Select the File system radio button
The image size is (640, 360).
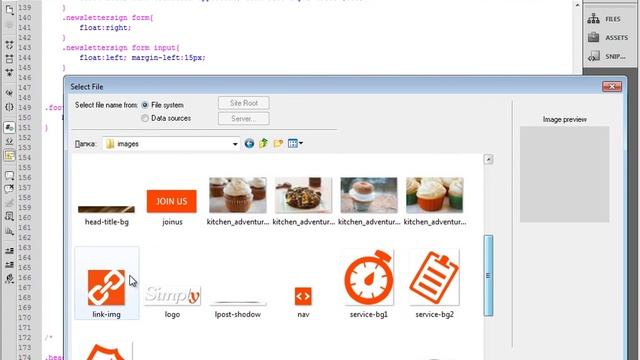coord(145,105)
